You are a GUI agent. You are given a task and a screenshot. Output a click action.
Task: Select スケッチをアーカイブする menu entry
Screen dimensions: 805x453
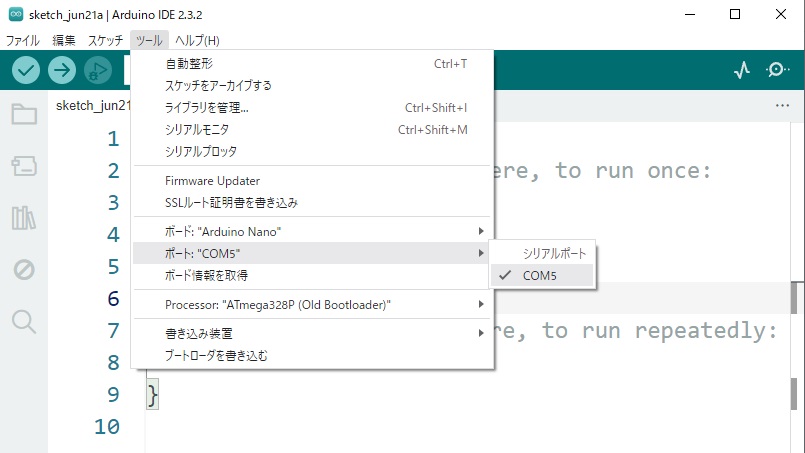pyautogui.click(x=312, y=85)
